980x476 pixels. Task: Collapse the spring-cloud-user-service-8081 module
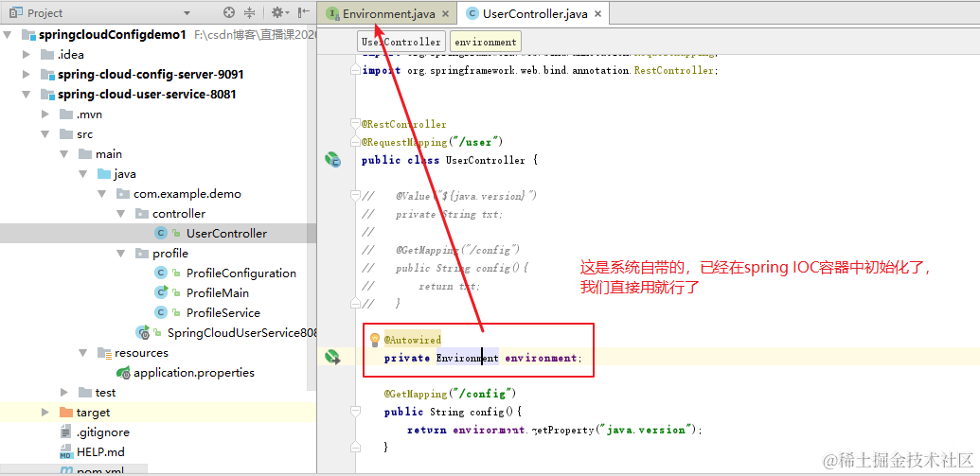(27, 95)
